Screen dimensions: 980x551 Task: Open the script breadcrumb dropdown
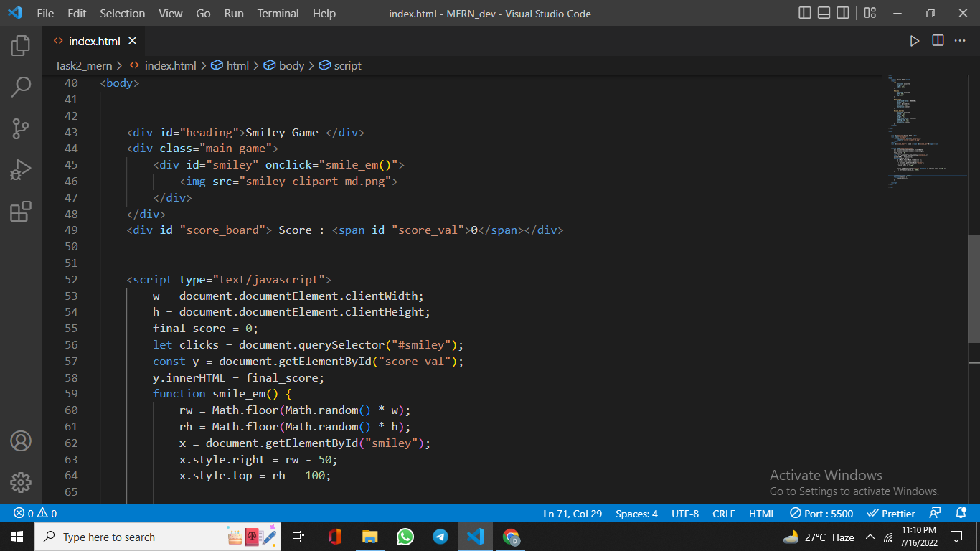point(346,65)
